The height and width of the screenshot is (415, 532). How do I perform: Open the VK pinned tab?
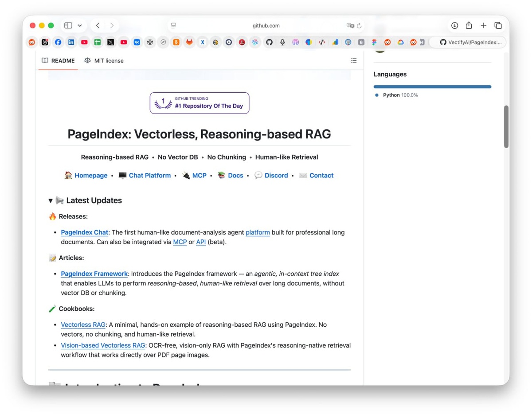click(137, 42)
